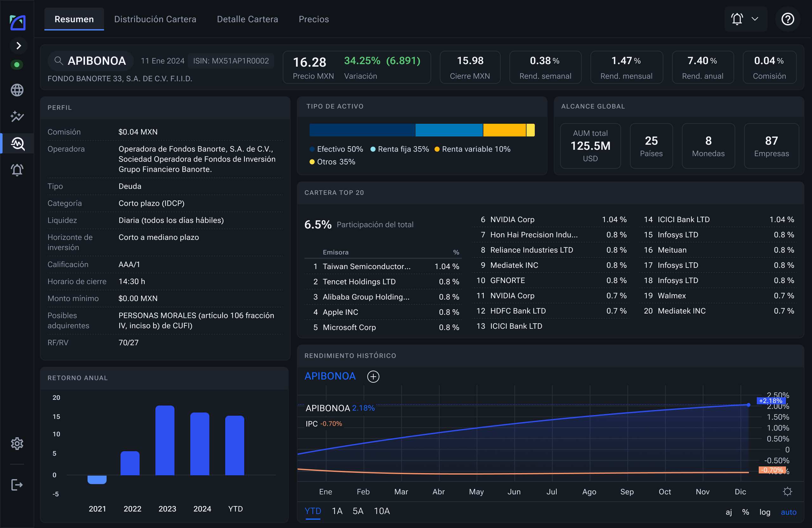Select the 10A time range
Screen dimensions: 812x528
click(382, 511)
